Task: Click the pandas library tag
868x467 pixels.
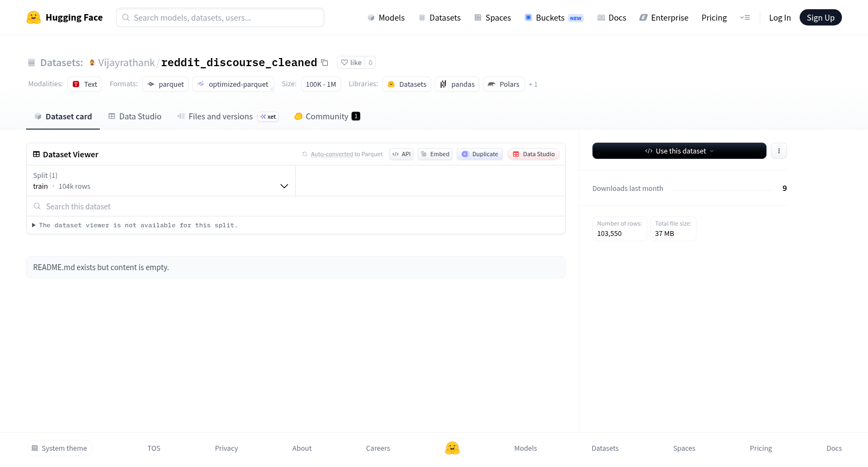Action: click(x=457, y=84)
